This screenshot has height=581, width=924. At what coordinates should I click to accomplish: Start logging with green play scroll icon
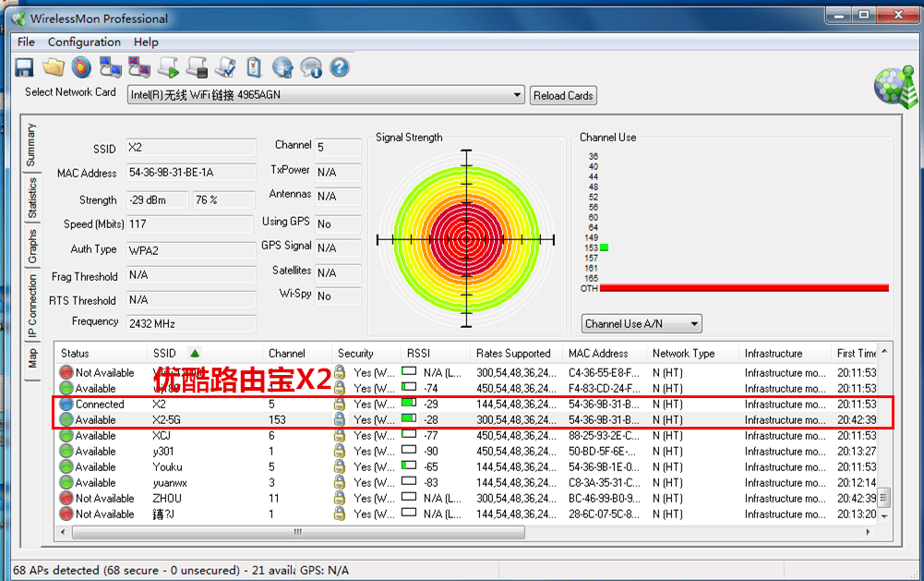169,67
